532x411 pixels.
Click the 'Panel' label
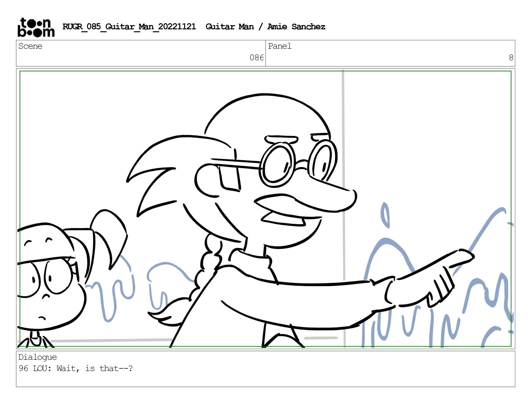pyautogui.click(x=280, y=46)
